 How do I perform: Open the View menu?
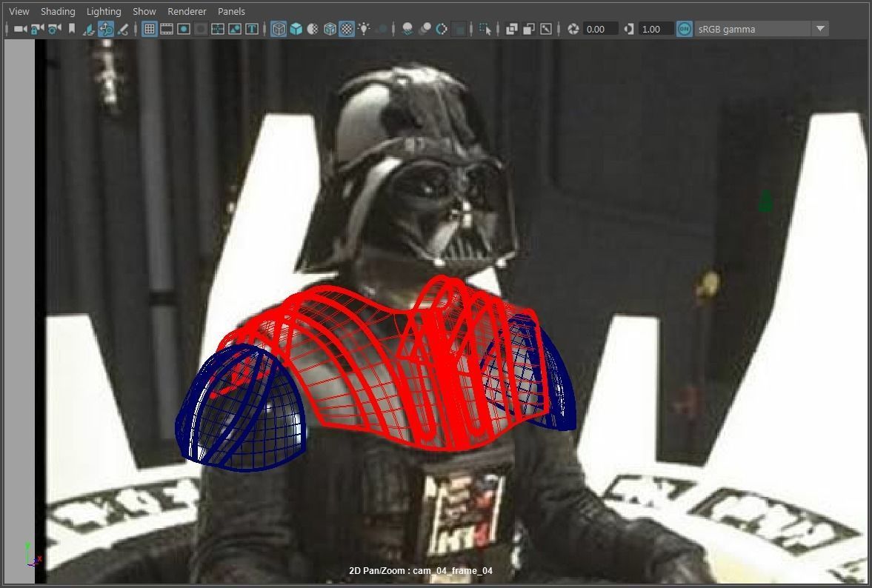(19, 11)
